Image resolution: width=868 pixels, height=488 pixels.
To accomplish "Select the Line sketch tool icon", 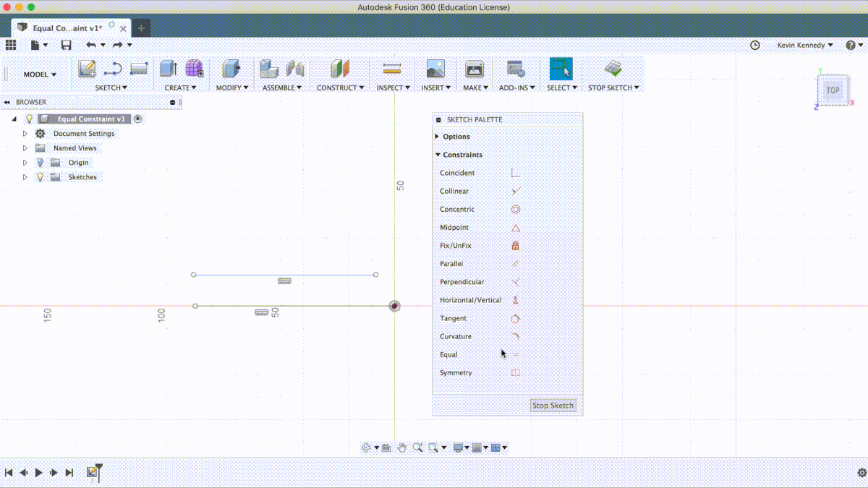I will click(113, 69).
